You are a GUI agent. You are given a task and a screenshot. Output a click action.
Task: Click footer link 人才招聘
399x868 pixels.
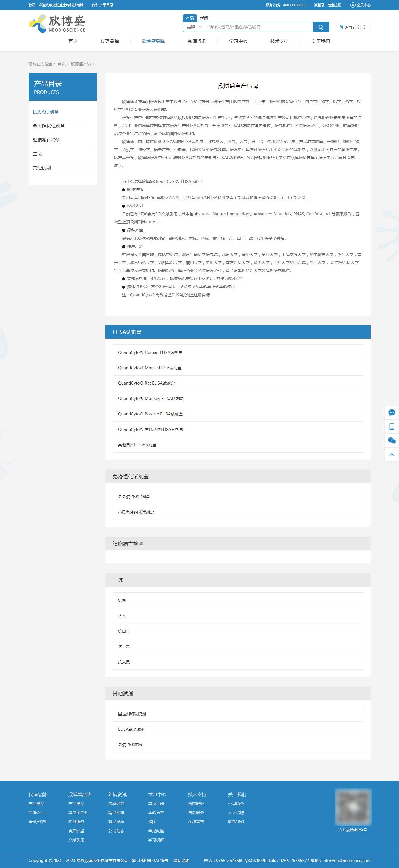(x=236, y=813)
